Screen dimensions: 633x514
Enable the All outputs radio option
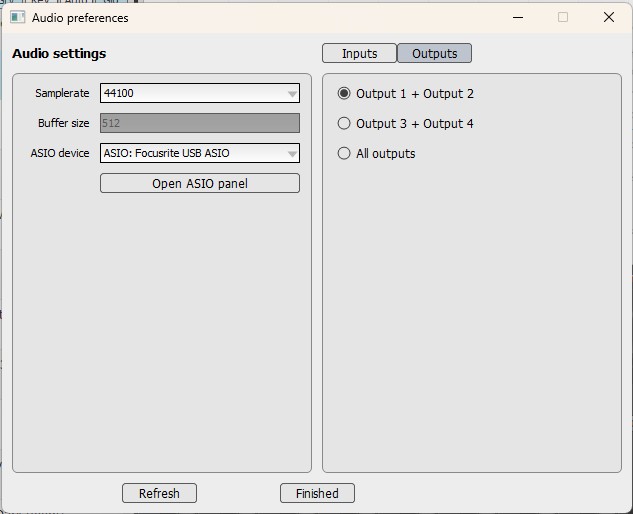click(345, 154)
